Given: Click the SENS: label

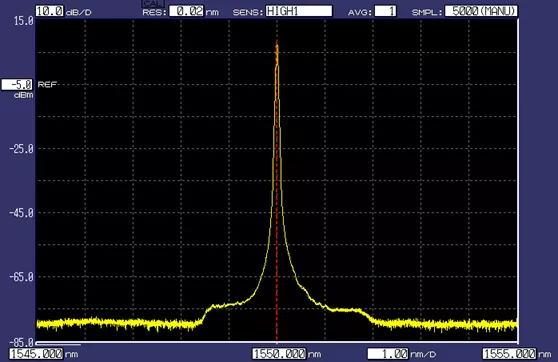Looking at the screenshot, I should coord(248,12).
